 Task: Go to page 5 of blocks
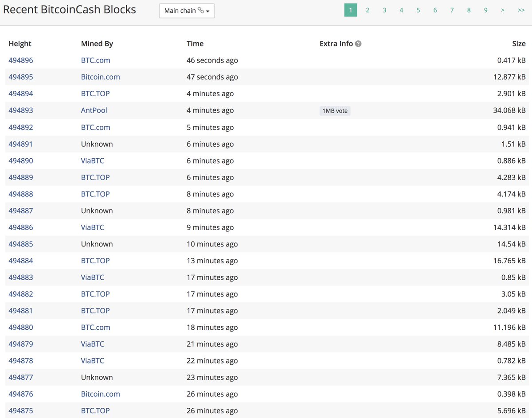click(x=418, y=10)
